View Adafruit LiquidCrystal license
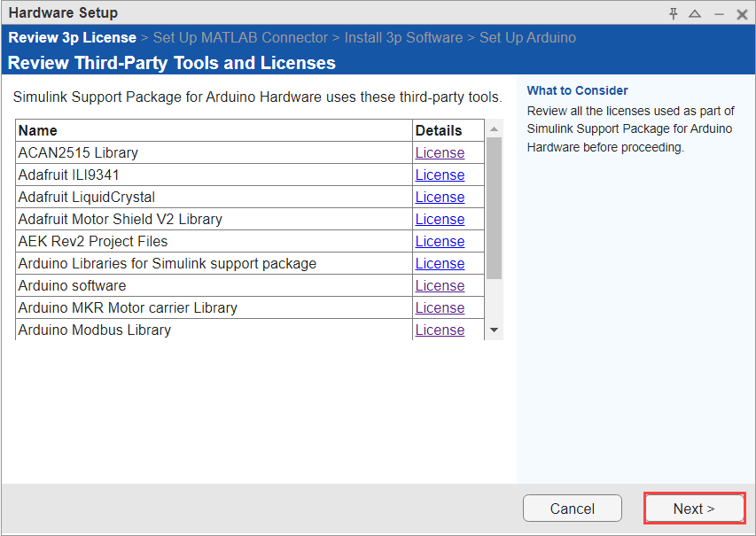Image resolution: width=756 pixels, height=536 pixels. coord(440,197)
